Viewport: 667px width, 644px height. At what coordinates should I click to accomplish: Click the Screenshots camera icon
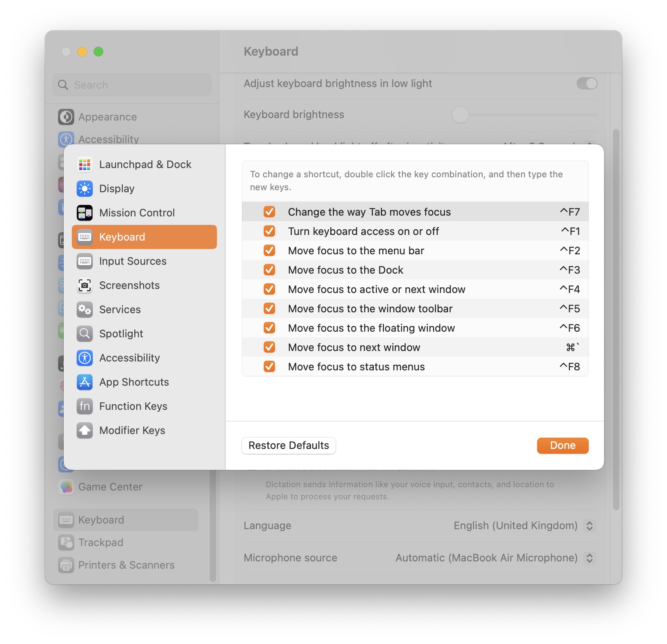click(85, 285)
